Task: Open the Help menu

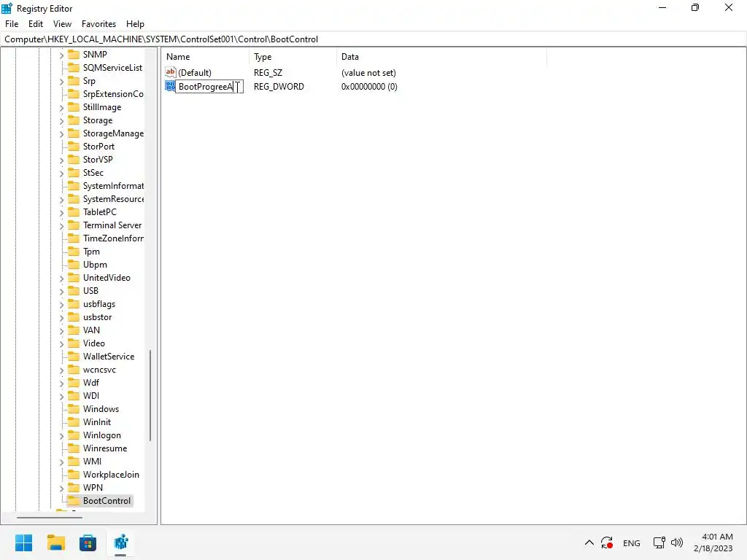Action: pyautogui.click(x=135, y=24)
